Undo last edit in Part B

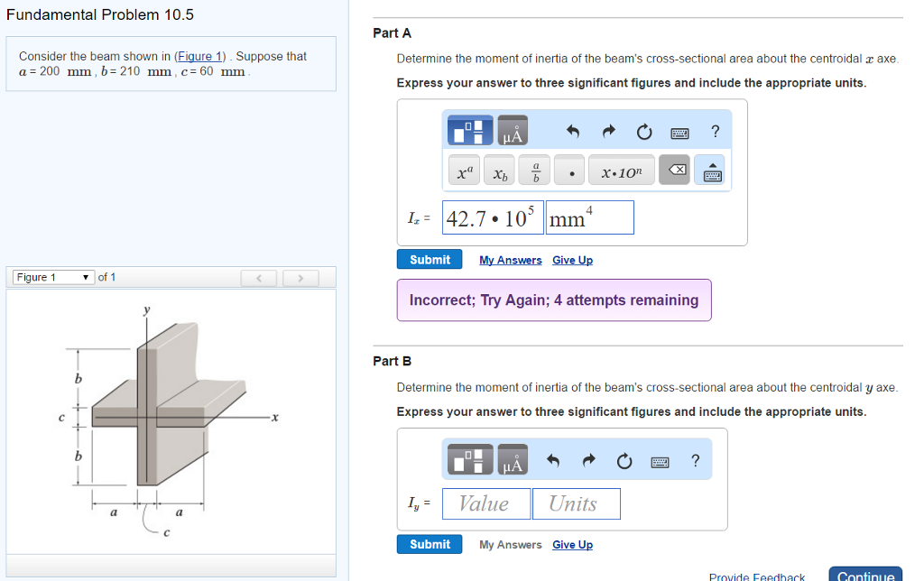coord(553,460)
